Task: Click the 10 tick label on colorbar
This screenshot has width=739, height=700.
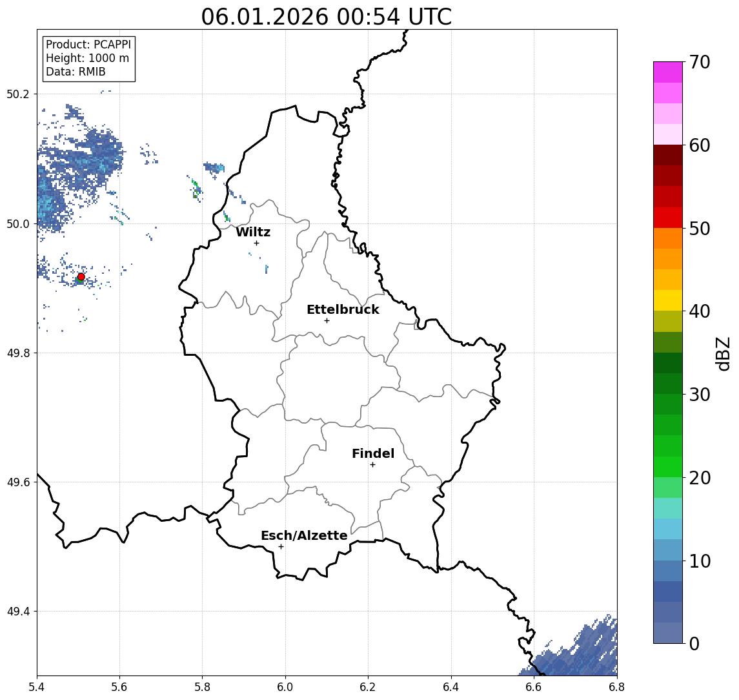Action: 700,561
